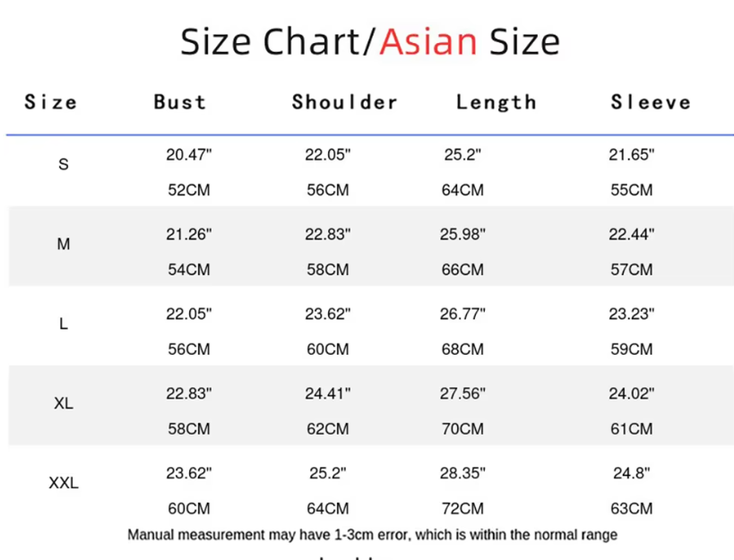The image size is (734, 560).
Task: Click the XXL size row label
Action: pyautogui.click(x=64, y=483)
